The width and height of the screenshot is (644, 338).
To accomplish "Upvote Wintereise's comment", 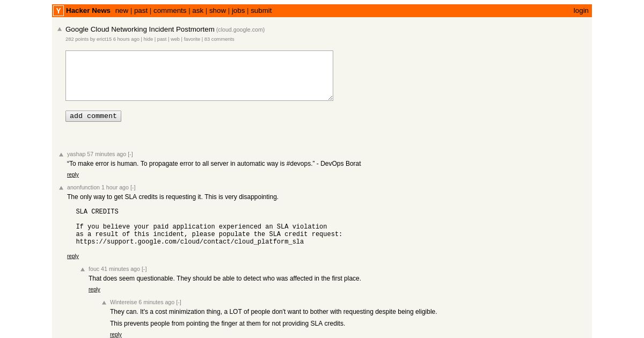I will click(104, 303).
